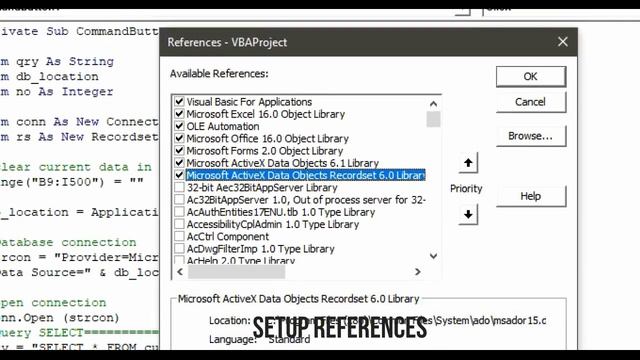
Task: Uncheck Microsoft Forms 2.0 Object Library
Action: pyautogui.click(x=179, y=150)
